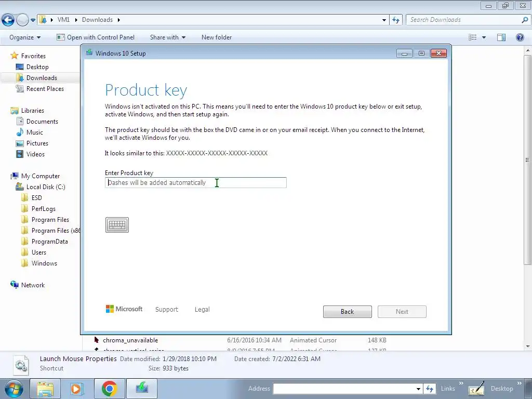Select Libraries in navigation pane

pos(33,111)
